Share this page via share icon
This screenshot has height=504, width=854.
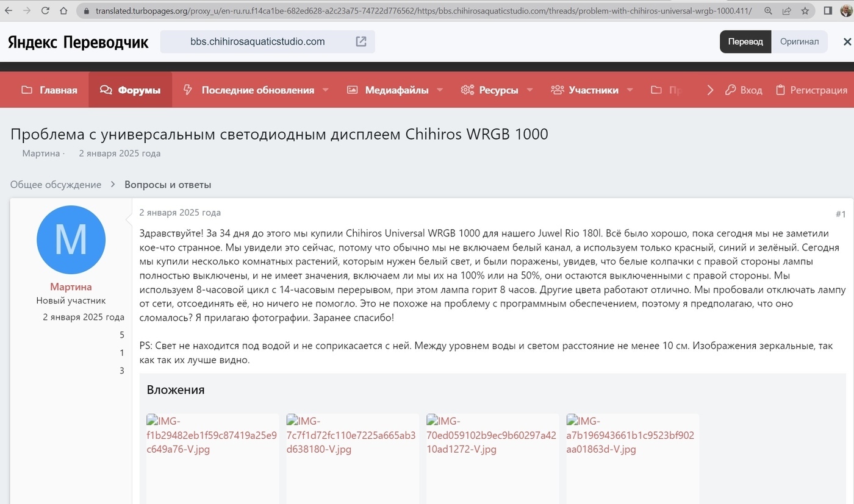tap(787, 11)
